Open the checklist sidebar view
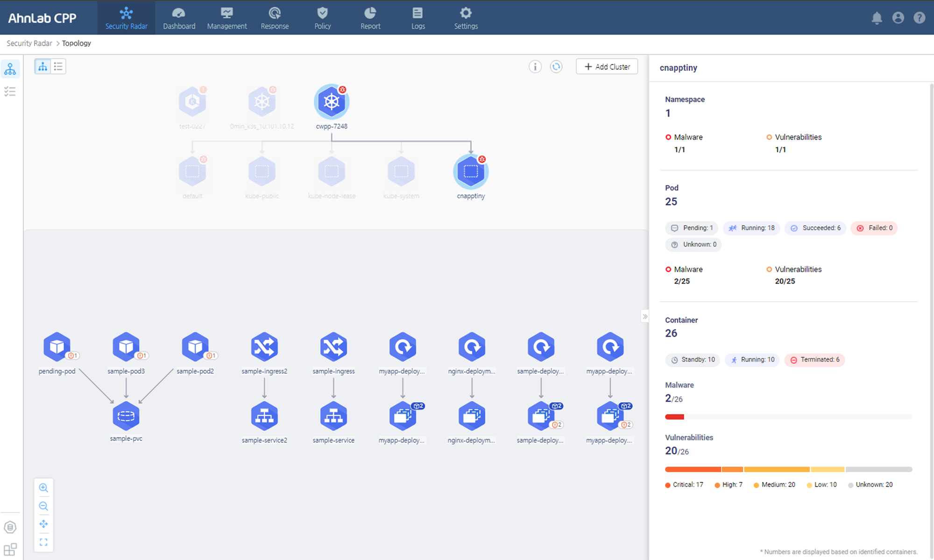Image resolution: width=934 pixels, height=560 pixels. (x=10, y=92)
